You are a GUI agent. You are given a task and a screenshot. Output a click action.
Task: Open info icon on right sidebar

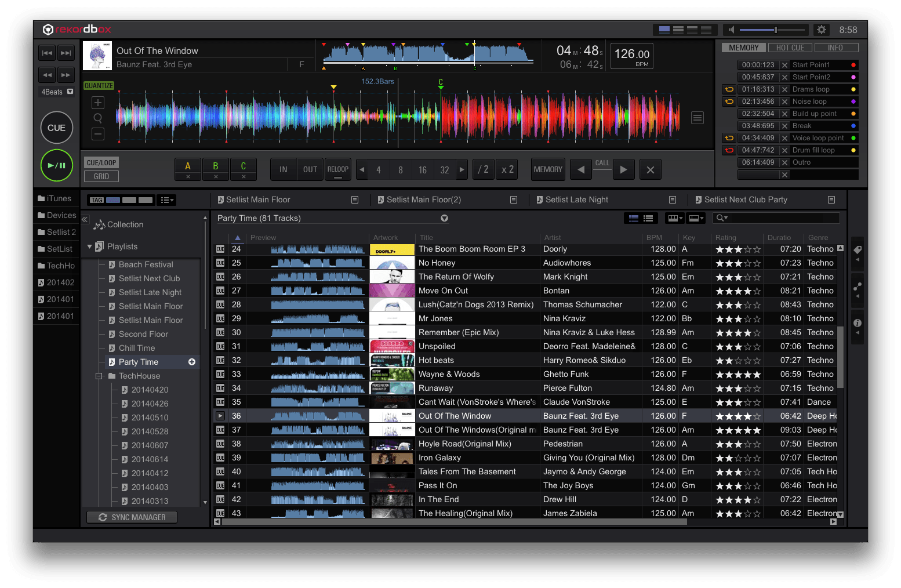click(858, 326)
